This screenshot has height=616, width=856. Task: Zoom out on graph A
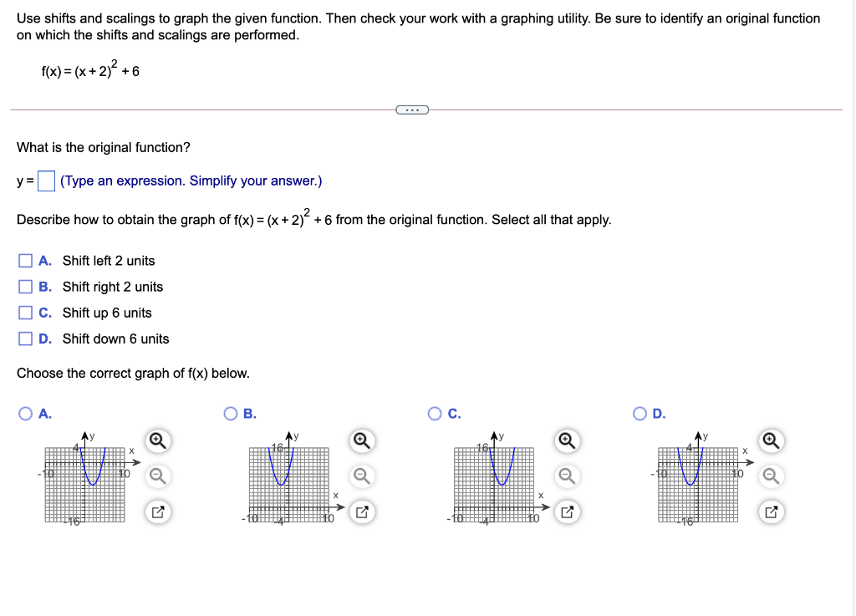158,476
